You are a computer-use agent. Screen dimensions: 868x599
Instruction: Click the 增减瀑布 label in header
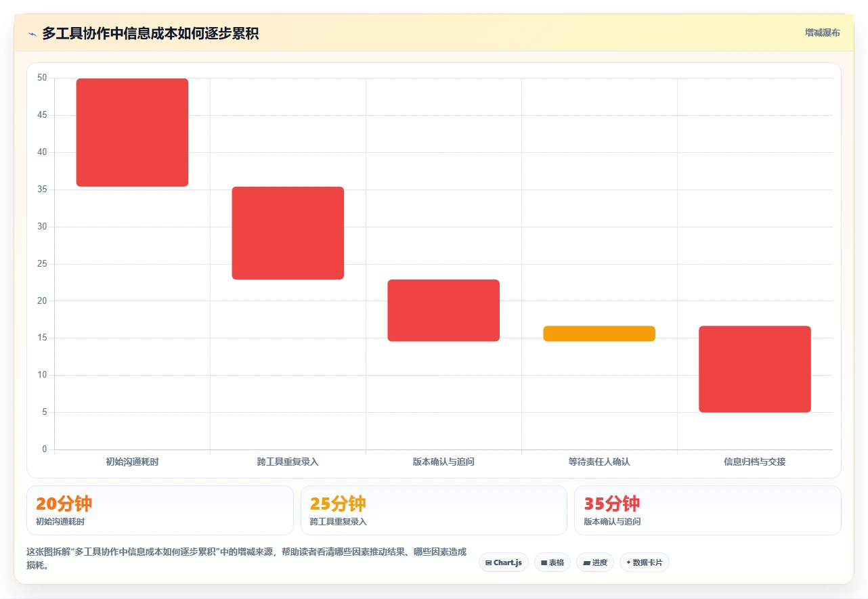click(822, 32)
